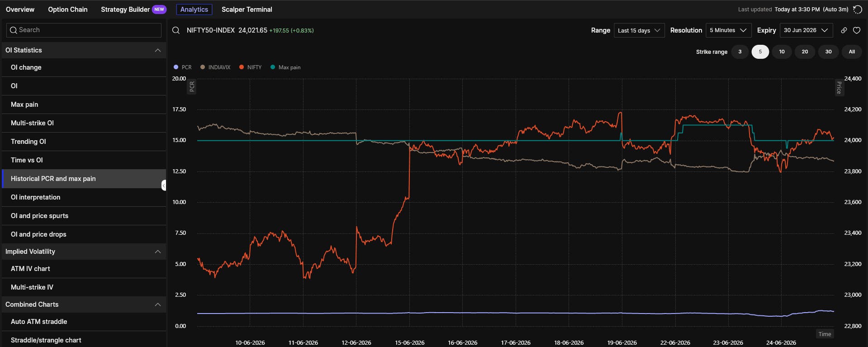Open the Expiry 30 Jun 2026 dropdown
This screenshot has height=347, width=868.
(806, 30)
